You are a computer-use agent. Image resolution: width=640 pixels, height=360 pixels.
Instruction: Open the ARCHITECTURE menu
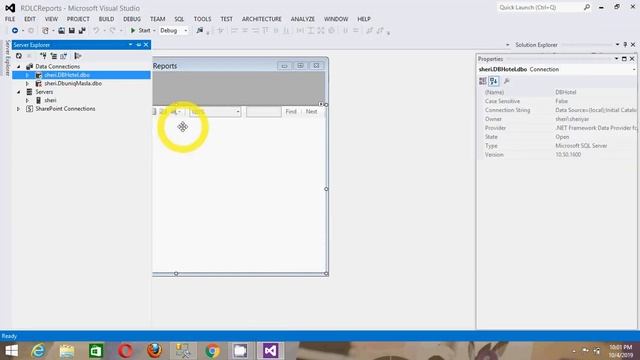(x=262, y=19)
